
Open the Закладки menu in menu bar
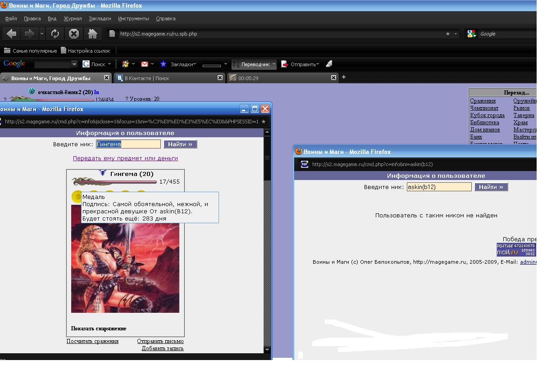click(100, 18)
